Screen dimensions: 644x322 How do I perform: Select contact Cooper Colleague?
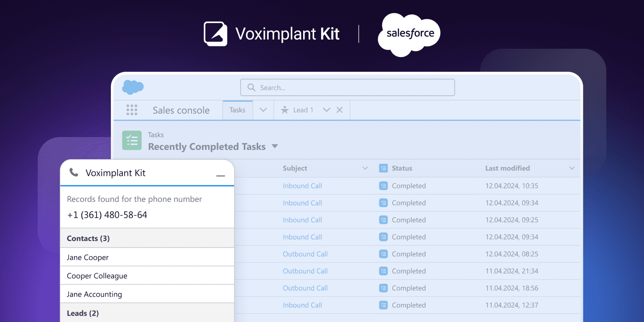click(147, 276)
